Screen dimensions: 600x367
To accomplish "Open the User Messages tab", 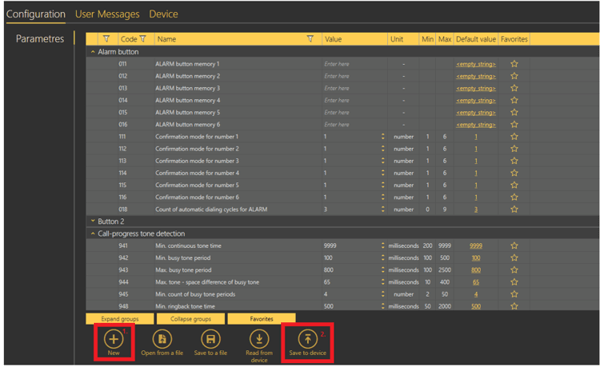I will click(107, 14).
